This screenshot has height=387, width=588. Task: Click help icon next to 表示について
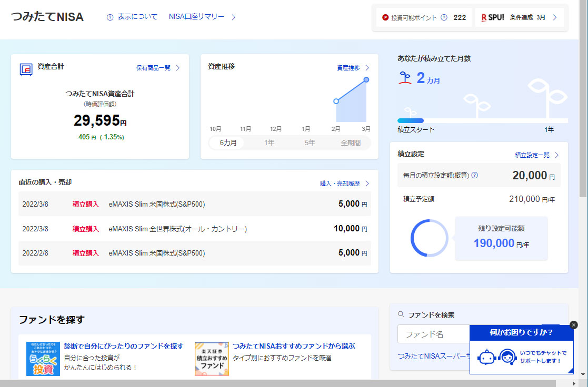click(110, 17)
